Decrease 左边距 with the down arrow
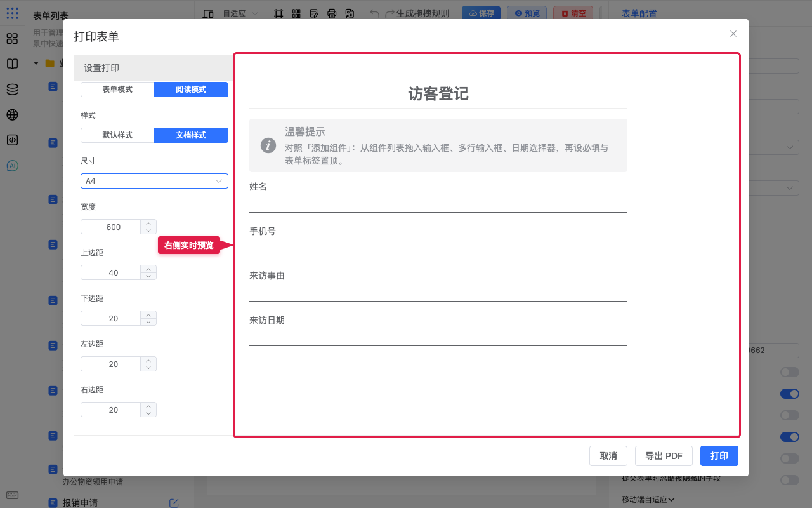Screen dimensions: 812x508 (x=148, y=368)
